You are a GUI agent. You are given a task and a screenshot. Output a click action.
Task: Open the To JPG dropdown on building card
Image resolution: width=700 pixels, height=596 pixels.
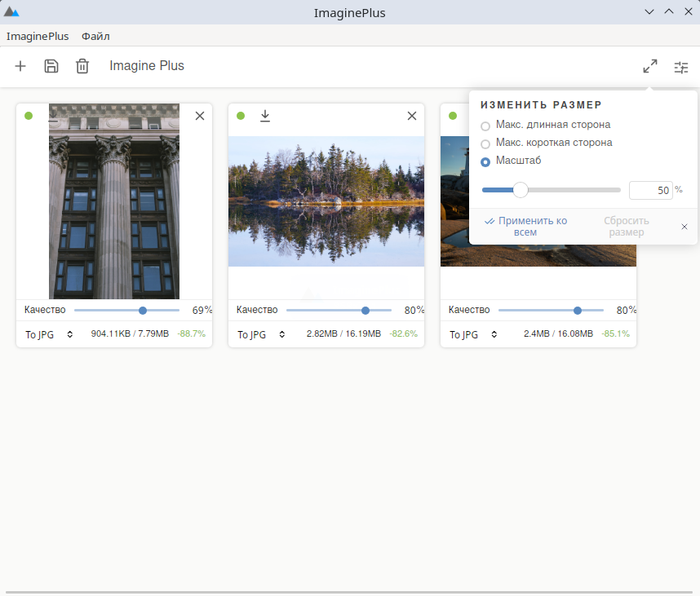tap(49, 334)
